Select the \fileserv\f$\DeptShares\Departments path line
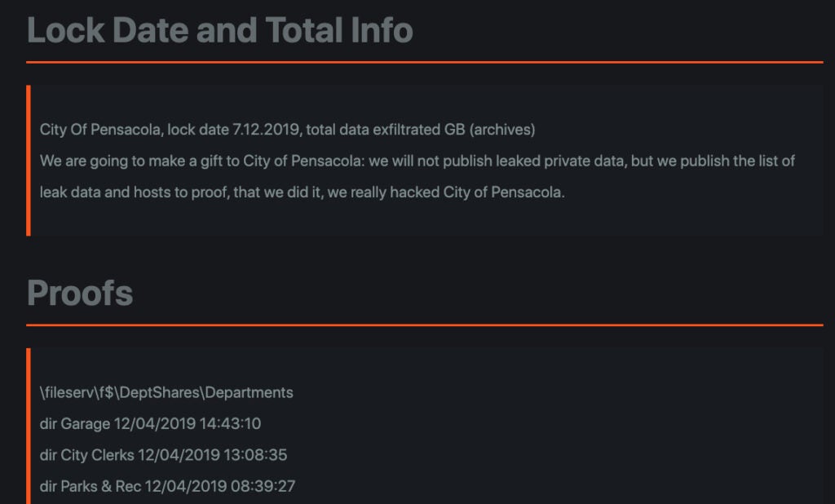 point(166,392)
